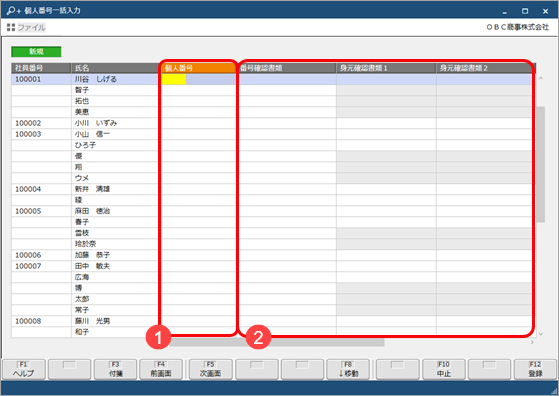Click the name 藤川 光男
Image resolution: width=559 pixels, height=396 pixels.
click(x=92, y=321)
